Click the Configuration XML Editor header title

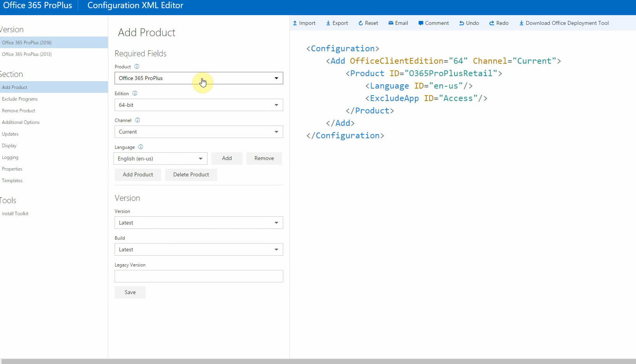coord(135,5)
